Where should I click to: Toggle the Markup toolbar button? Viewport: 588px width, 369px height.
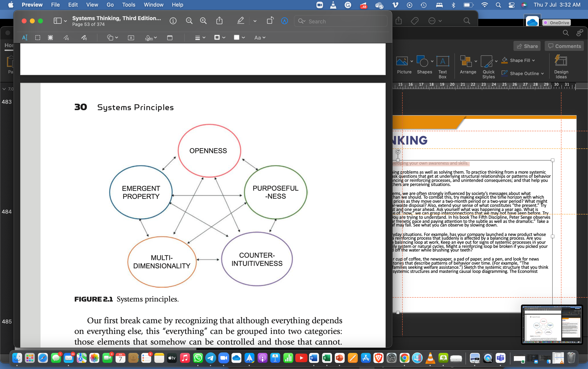click(284, 21)
